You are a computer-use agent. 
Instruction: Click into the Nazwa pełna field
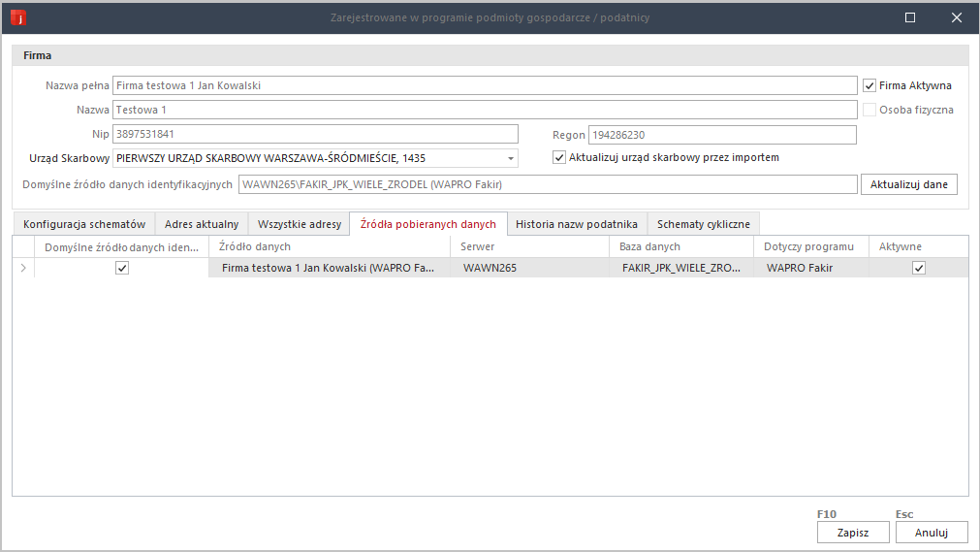tap(485, 85)
